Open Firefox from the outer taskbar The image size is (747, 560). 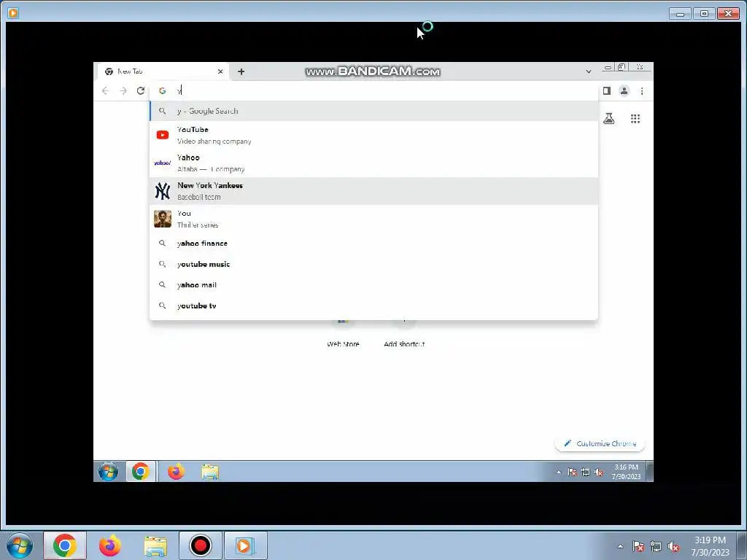pyautogui.click(x=110, y=545)
